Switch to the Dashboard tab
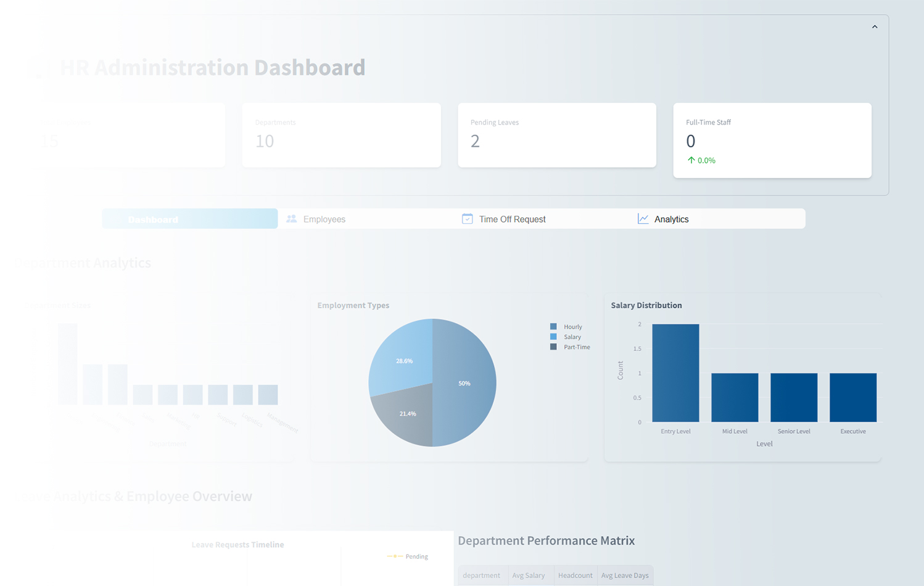 pos(189,219)
